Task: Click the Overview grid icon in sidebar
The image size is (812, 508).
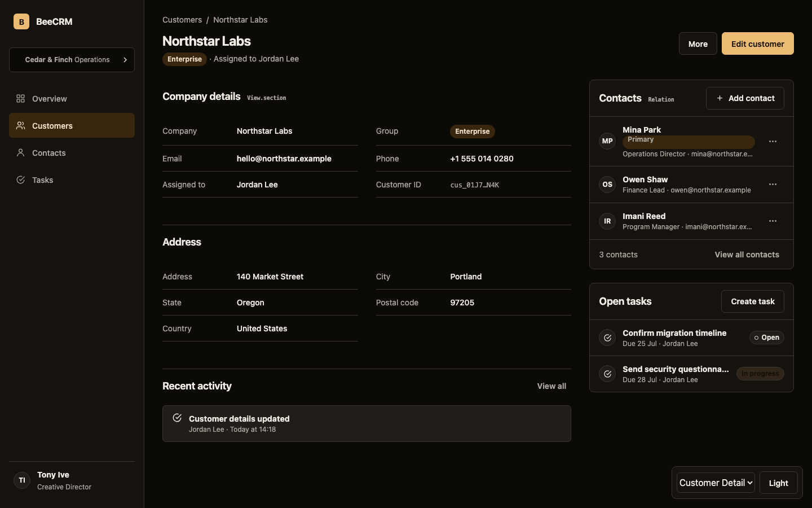Action: pos(21,99)
